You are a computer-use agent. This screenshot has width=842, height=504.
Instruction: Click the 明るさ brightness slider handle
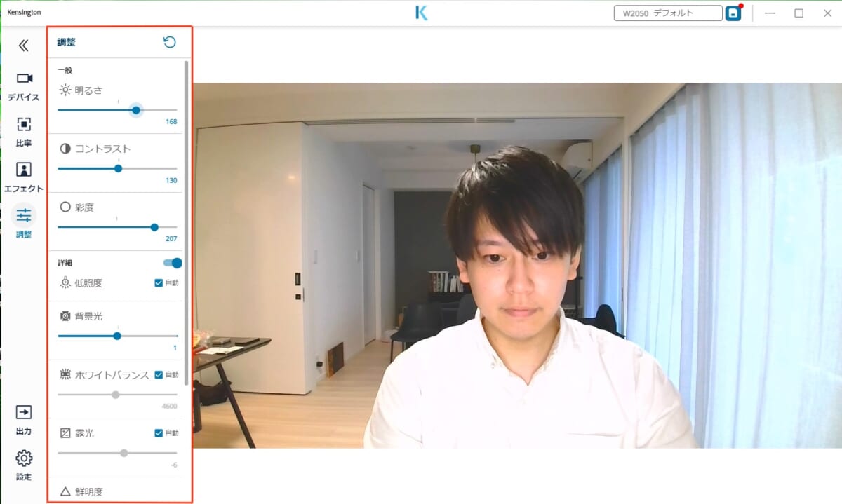(136, 110)
